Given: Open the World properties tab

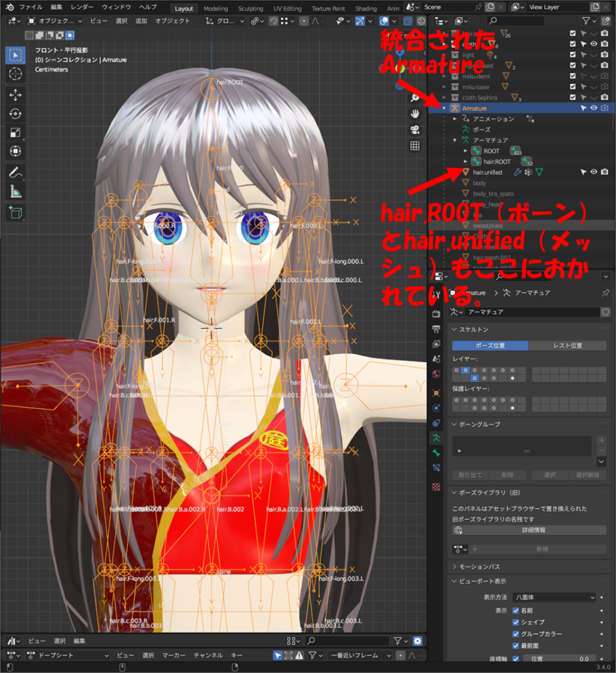Looking at the screenshot, I should click(x=436, y=373).
